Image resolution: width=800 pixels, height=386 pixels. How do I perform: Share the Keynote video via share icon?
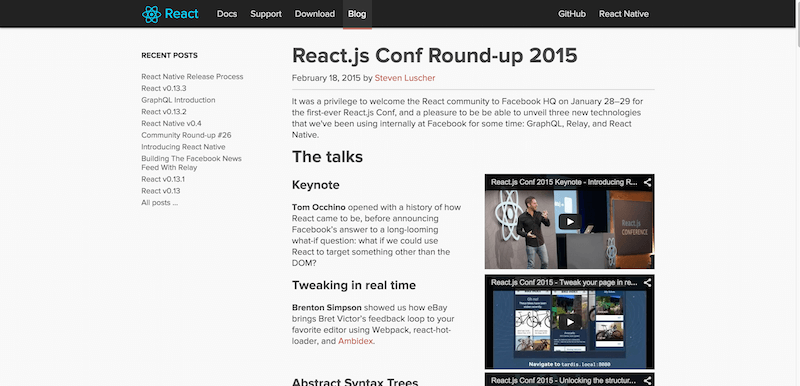point(647,182)
